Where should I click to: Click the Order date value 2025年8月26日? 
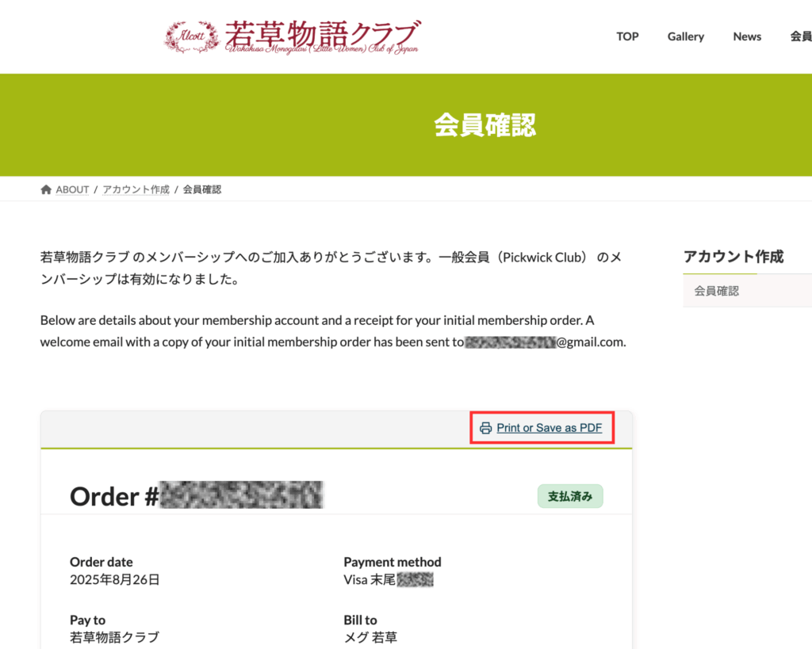(114, 579)
